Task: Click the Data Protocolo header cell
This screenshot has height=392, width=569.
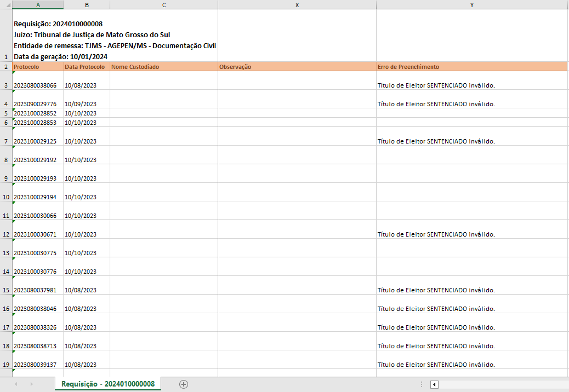Action: (x=87, y=67)
